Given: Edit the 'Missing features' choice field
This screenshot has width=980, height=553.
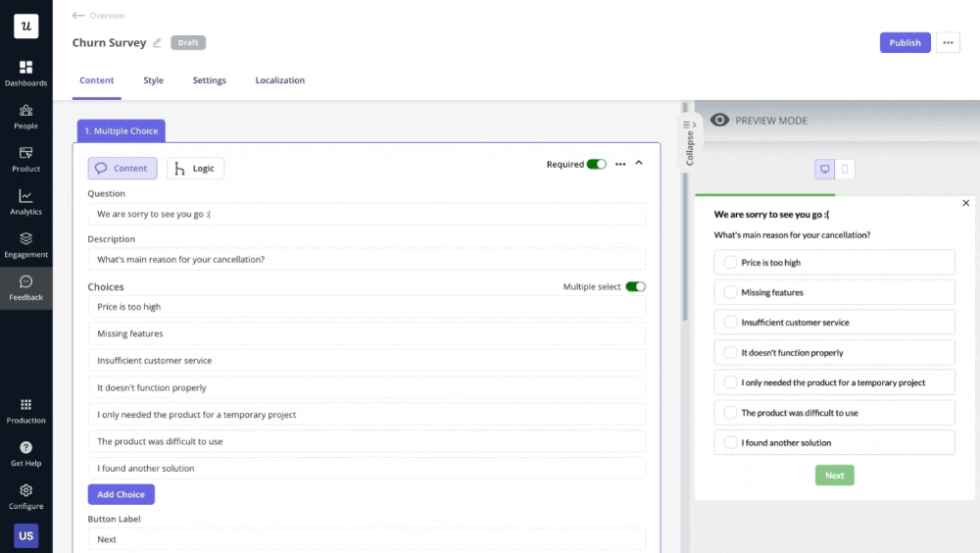Looking at the screenshot, I should (x=367, y=333).
